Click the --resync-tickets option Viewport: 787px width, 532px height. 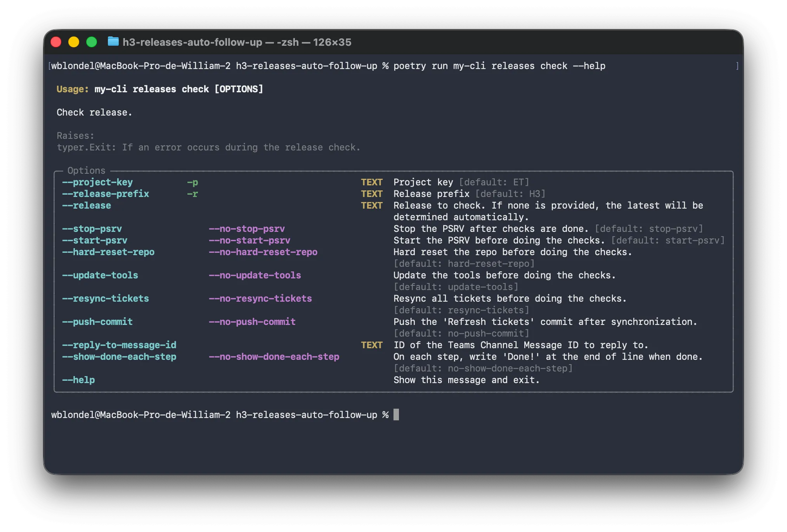pyautogui.click(x=106, y=299)
